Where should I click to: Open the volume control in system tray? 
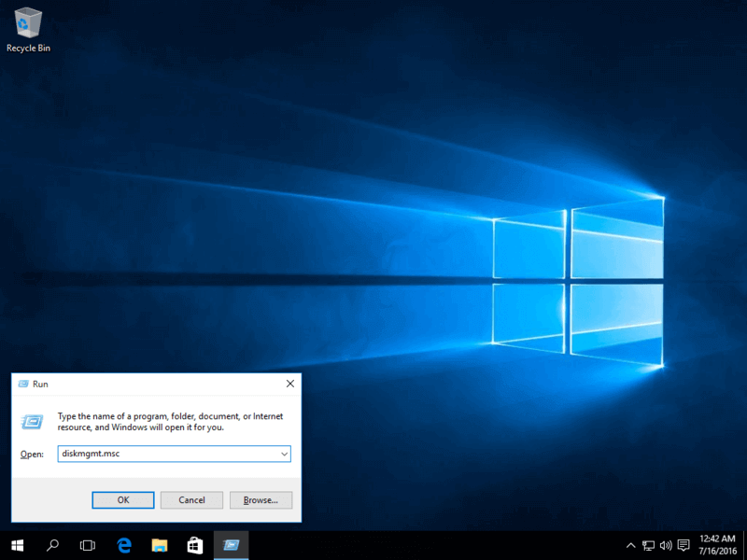click(666, 545)
